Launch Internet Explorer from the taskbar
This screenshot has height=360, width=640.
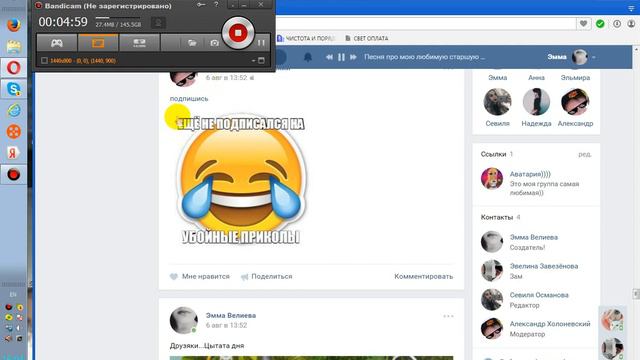[x=13, y=110]
